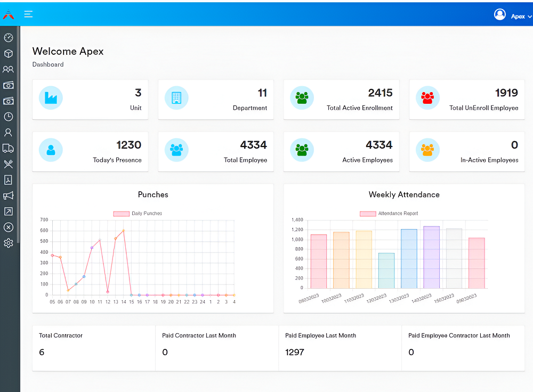Open the clock icon in the sidebar
The image size is (533, 392).
(9, 117)
